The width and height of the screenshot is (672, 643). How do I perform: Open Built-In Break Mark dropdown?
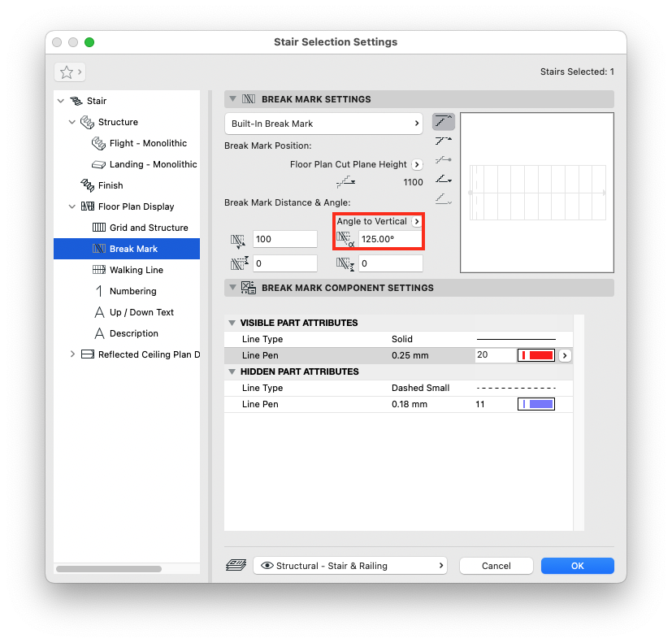(x=323, y=124)
